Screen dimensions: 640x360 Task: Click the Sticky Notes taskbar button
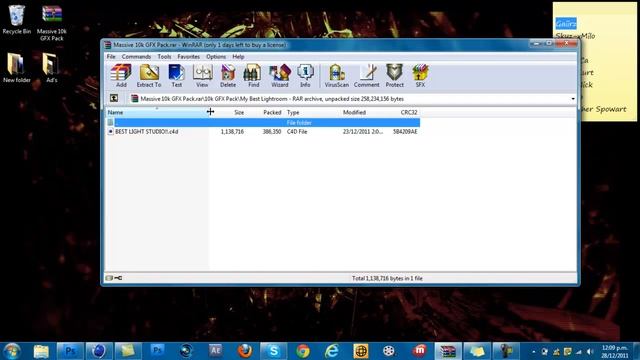(477, 351)
